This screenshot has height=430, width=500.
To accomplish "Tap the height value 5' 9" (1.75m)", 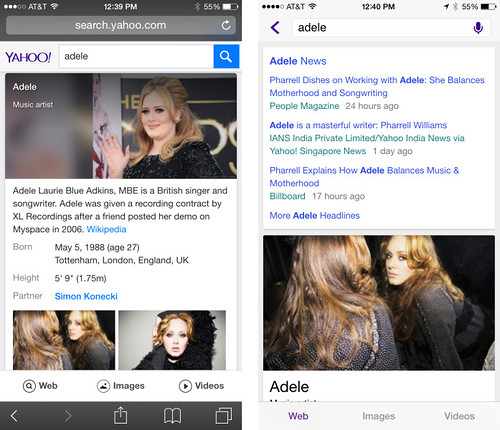I will (80, 278).
